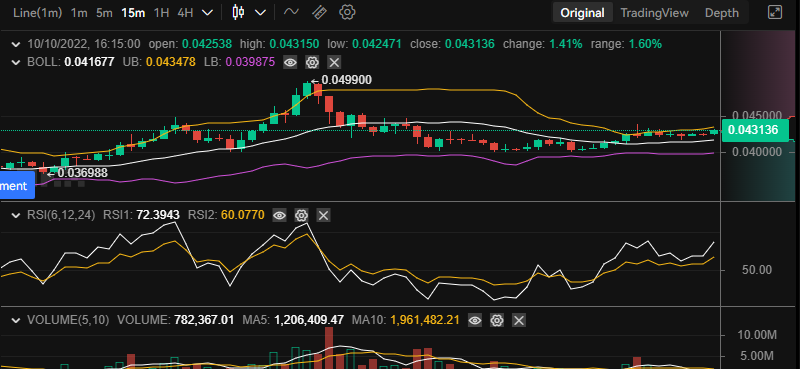800x369 pixels.
Task: Click MA10 volume value 1,961,482.21
Action: coord(425,321)
